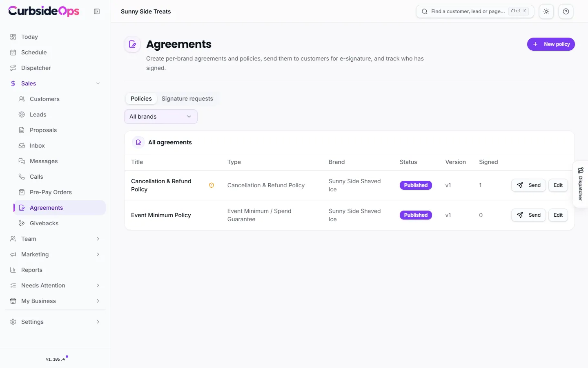Screen dimensions: 588x368
Task: Click the Calls phone icon
Action: 22,177
